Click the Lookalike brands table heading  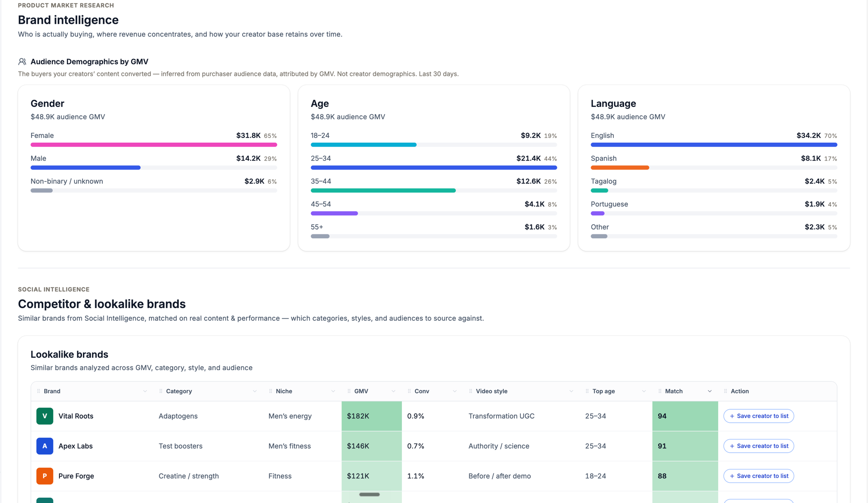click(x=69, y=354)
